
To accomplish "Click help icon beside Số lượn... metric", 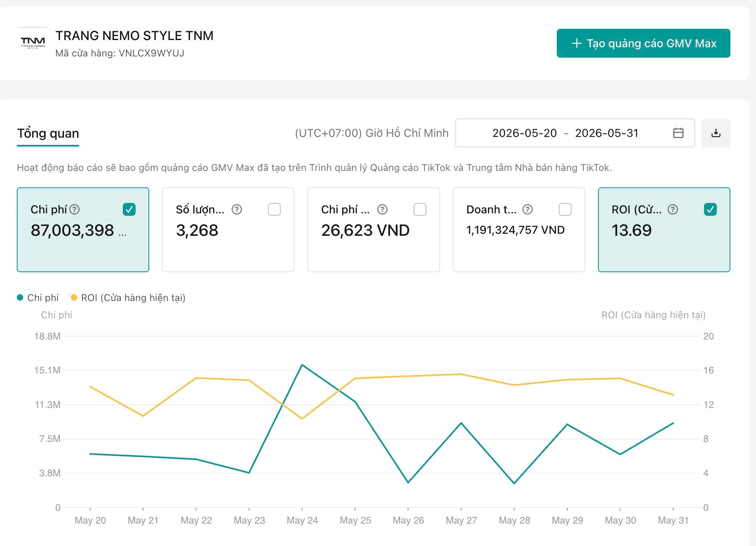I will (x=237, y=209).
